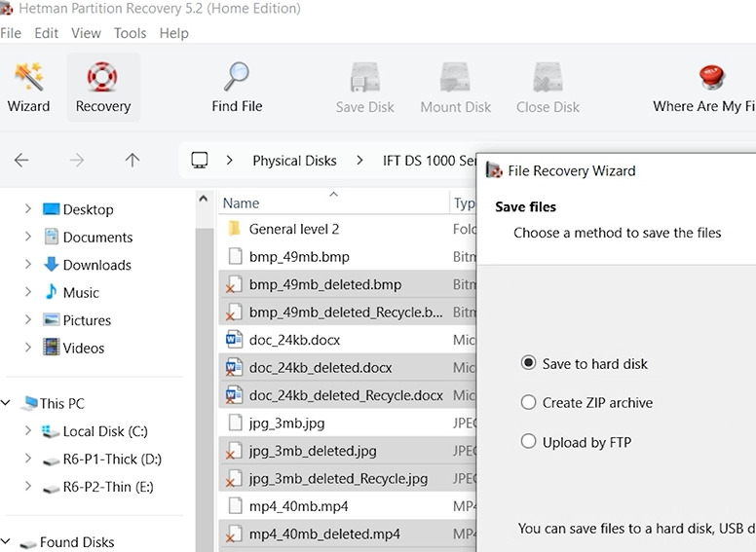
Task: Open Where Are My Files help button
Action: (704, 88)
